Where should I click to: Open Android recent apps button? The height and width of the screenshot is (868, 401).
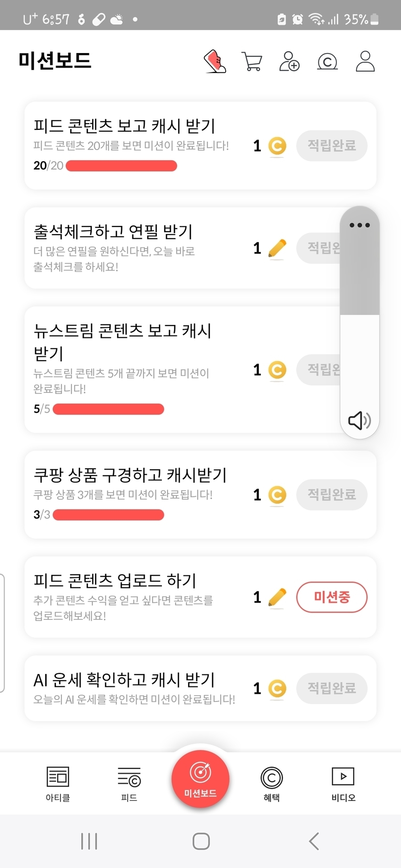[x=89, y=841]
